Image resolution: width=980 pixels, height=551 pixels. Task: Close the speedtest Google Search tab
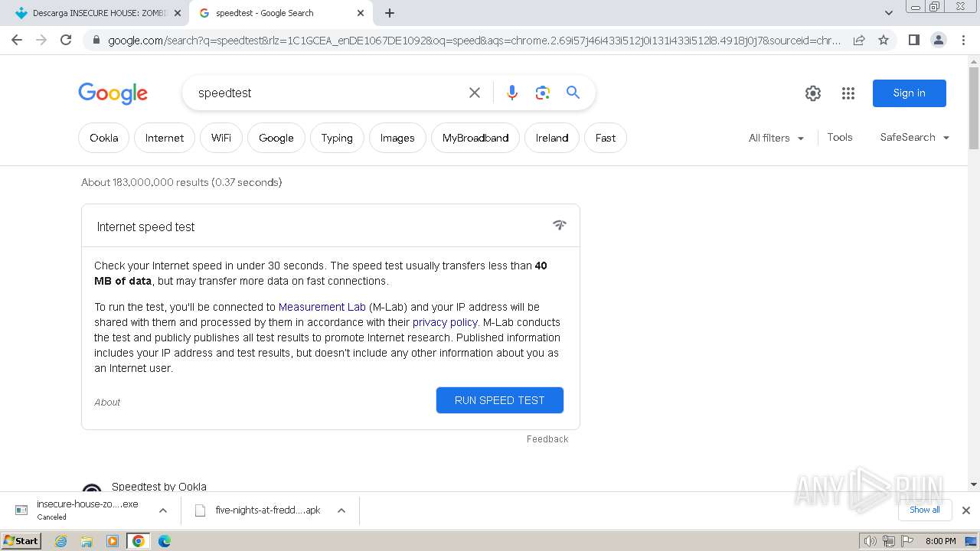[x=361, y=13]
